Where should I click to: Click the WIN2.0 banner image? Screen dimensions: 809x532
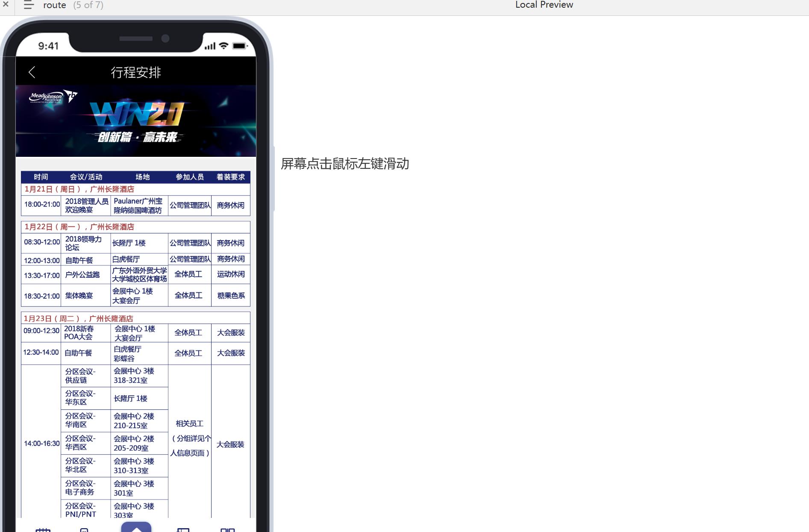tap(136, 121)
